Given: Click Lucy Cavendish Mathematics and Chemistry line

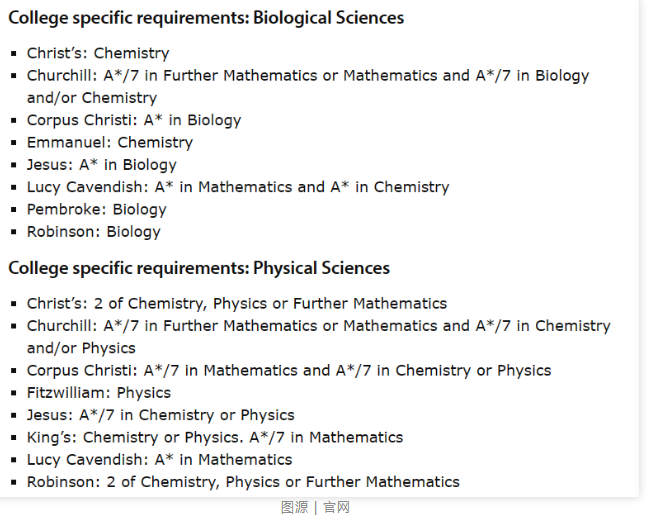Looking at the screenshot, I should [238, 187].
